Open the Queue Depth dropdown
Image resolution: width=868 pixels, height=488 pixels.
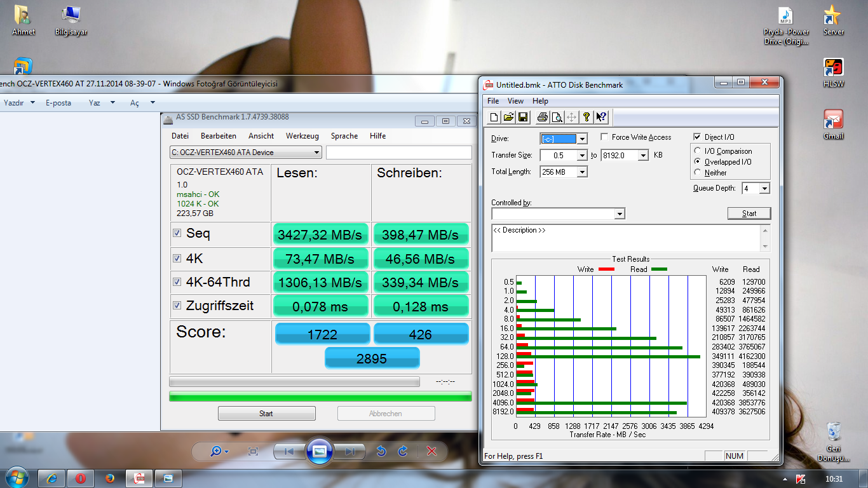tap(764, 188)
